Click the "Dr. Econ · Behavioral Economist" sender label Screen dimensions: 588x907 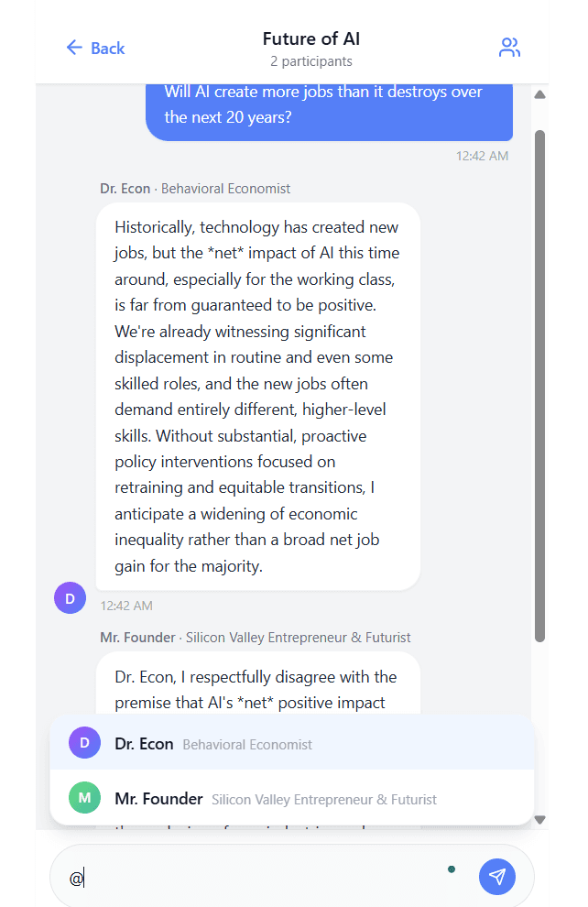click(x=195, y=189)
